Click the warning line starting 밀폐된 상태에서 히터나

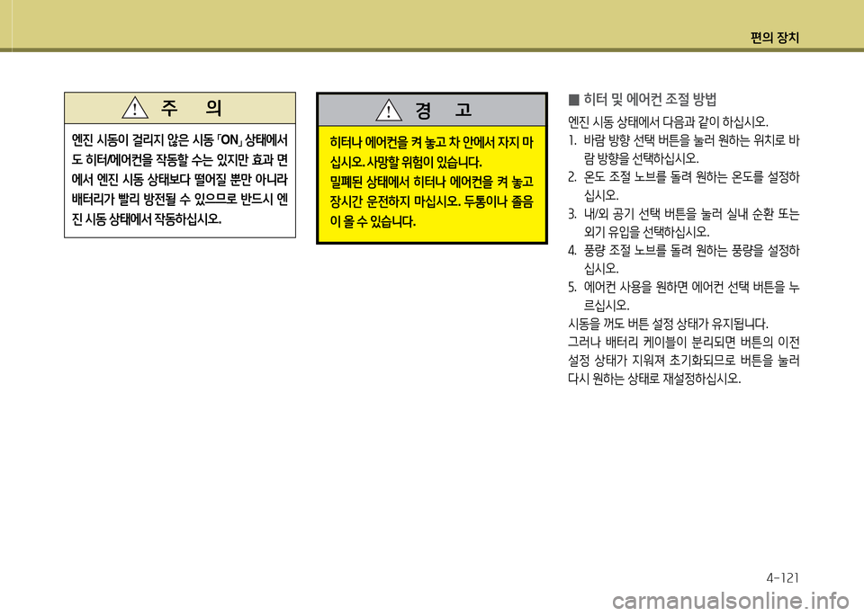pos(431,183)
